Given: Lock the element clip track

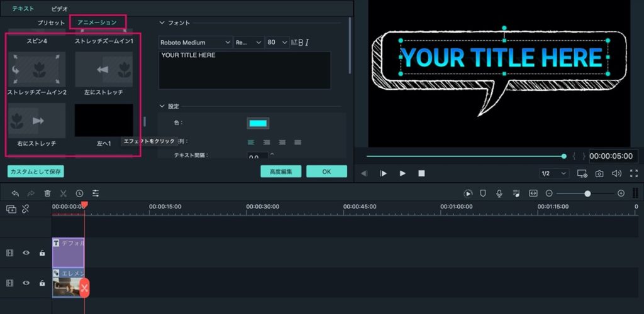Looking at the screenshot, I should [42, 283].
